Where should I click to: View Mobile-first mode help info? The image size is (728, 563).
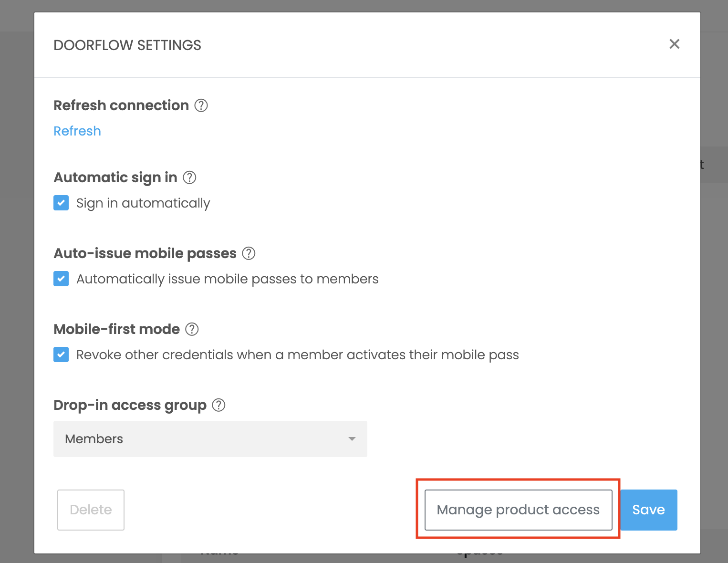192,329
